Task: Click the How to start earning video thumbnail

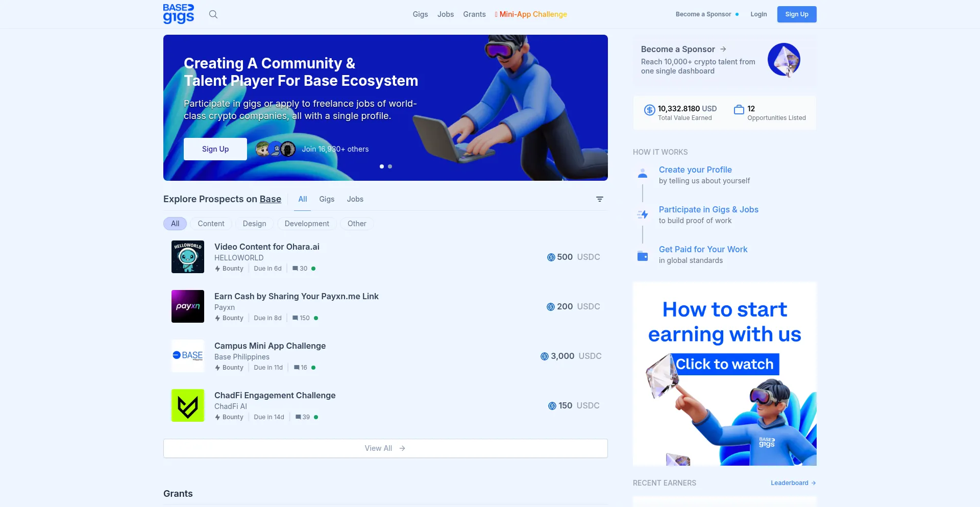Action: [725, 374]
